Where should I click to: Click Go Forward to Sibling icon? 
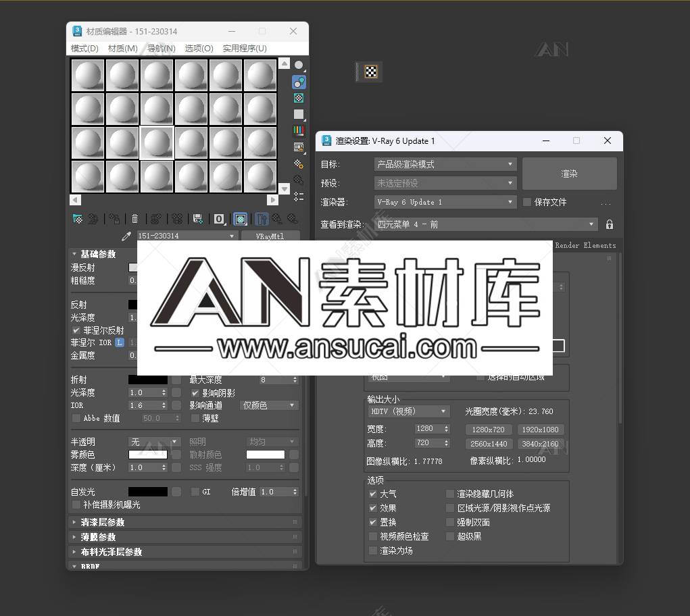pyautogui.click(x=292, y=219)
